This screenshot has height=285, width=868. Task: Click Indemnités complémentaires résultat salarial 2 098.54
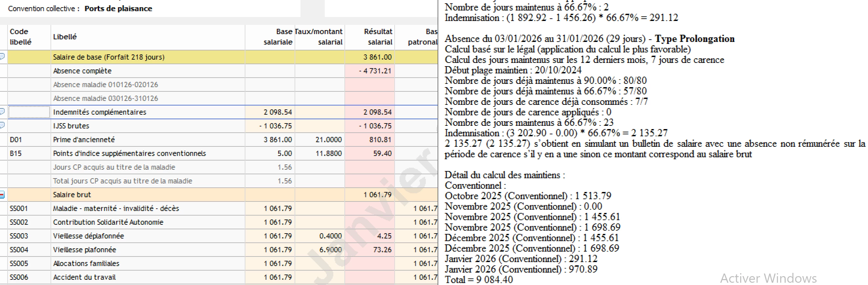tap(377, 112)
